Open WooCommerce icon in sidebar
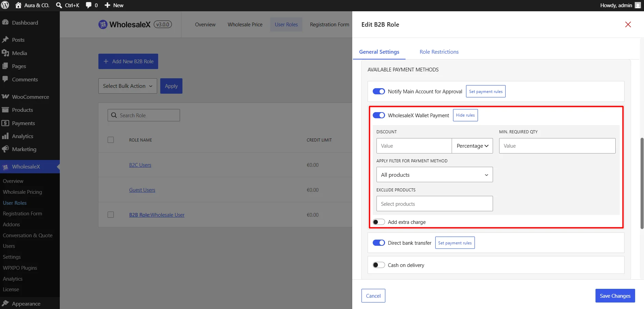This screenshot has width=644, height=309. coord(5,97)
